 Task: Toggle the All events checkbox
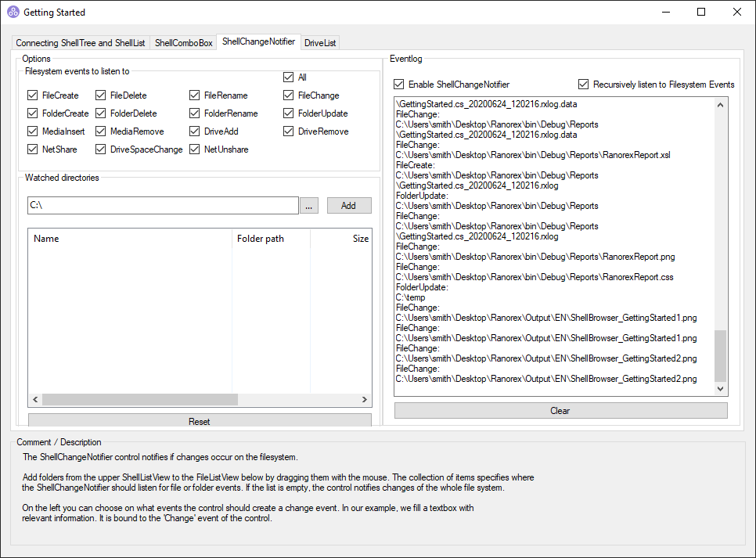(289, 77)
